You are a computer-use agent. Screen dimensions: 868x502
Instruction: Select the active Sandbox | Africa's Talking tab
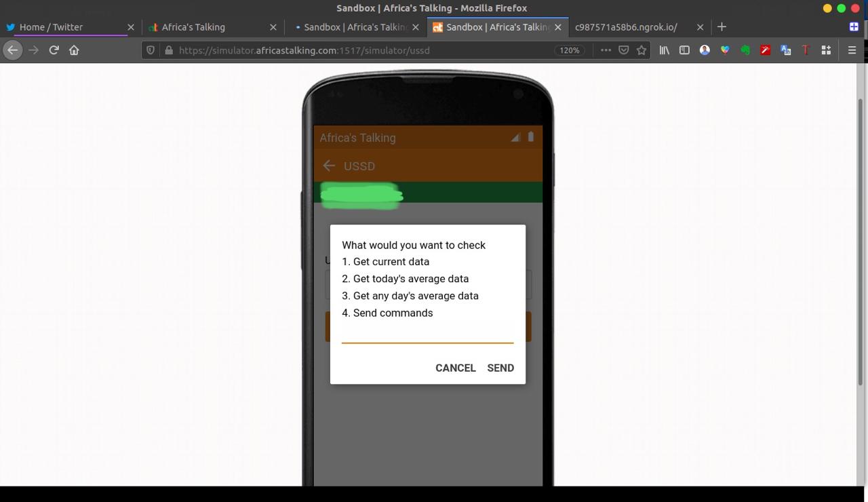coord(498,27)
